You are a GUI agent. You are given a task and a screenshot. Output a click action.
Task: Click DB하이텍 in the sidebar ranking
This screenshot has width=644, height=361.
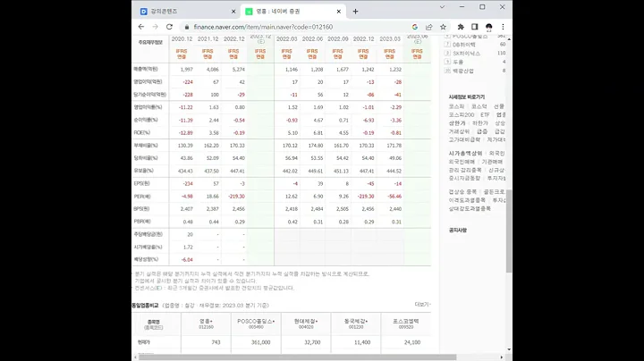click(464, 45)
